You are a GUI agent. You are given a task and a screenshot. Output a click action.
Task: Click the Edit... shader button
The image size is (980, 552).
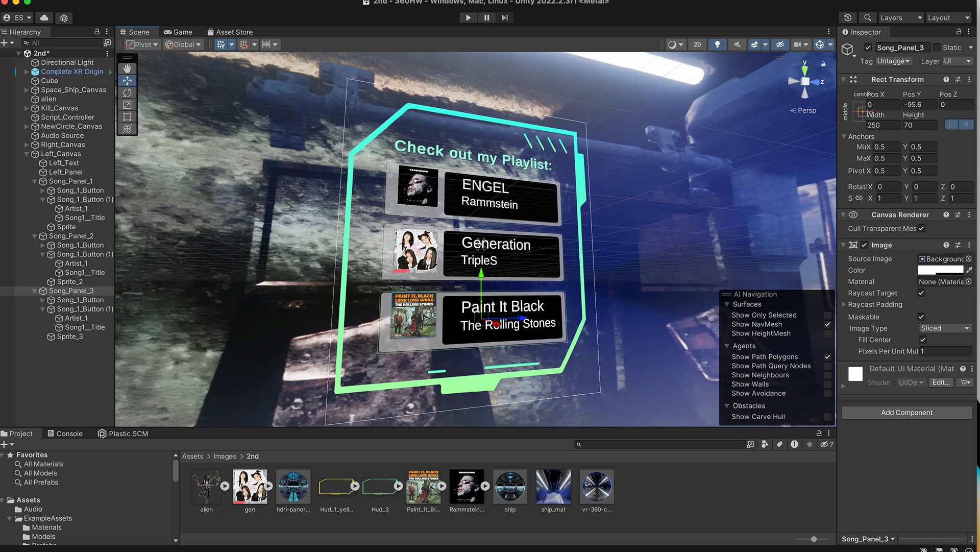941,383
